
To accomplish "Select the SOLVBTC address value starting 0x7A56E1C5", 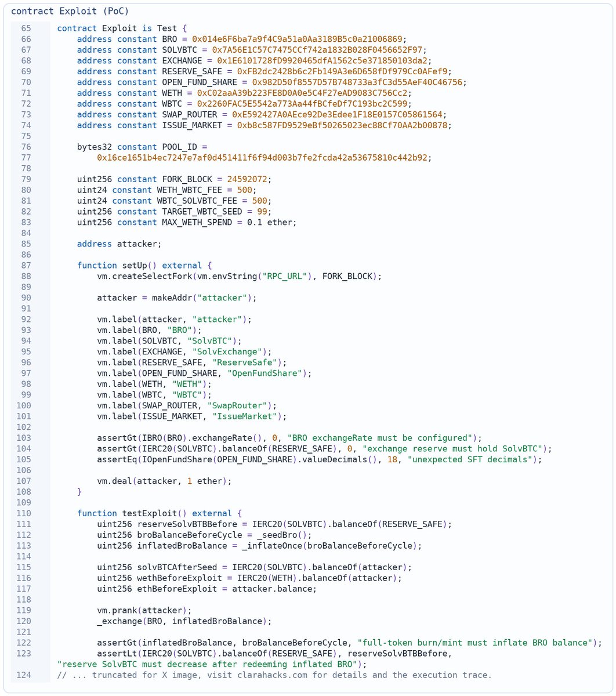I will click(x=317, y=49).
